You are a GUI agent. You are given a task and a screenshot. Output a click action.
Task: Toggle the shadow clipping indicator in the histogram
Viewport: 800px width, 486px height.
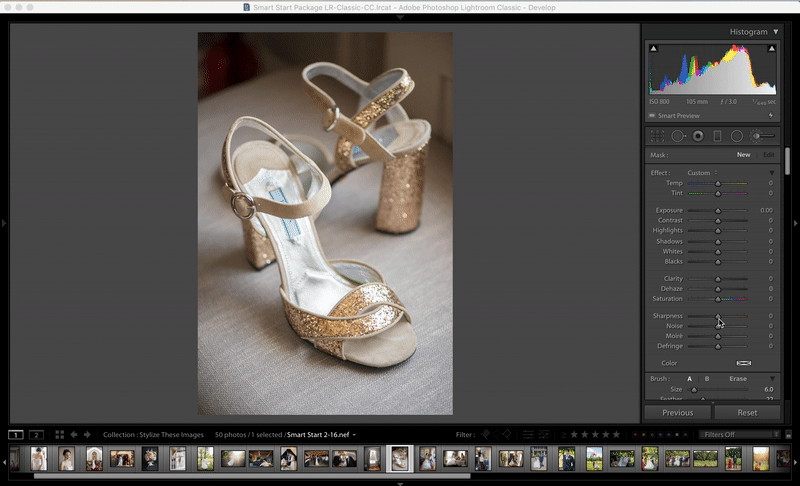click(654, 48)
